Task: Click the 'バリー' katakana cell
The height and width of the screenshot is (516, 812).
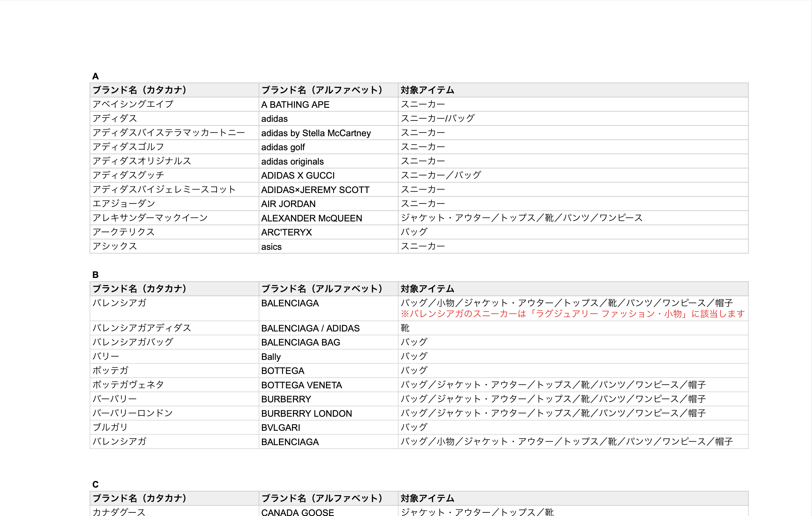Action: click(x=174, y=356)
